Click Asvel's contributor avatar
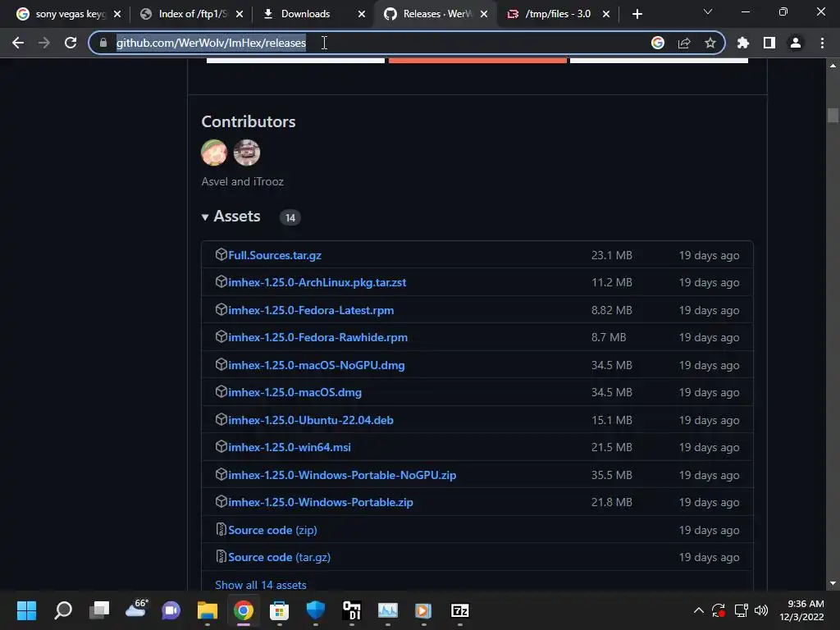Viewport: 840px width, 630px height. [x=214, y=153]
